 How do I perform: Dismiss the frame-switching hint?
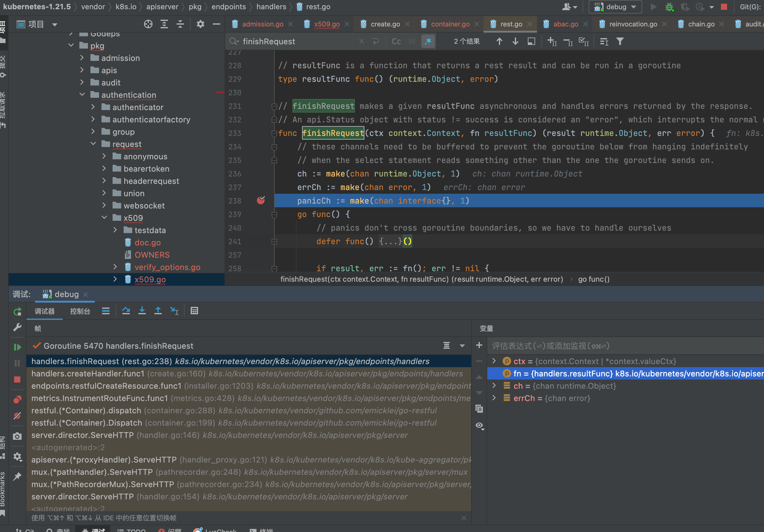click(464, 518)
